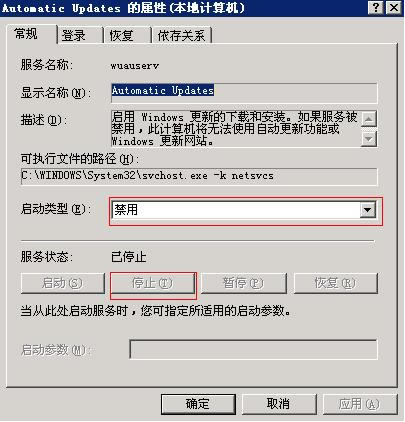Click the 启动类型 combo box showing 禁用
The height and width of the screenshot is (422, 405).
pos(244,210)
